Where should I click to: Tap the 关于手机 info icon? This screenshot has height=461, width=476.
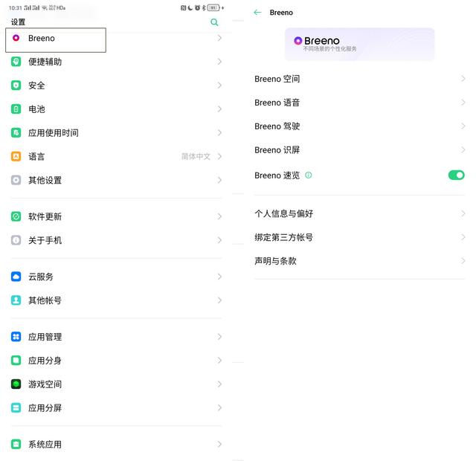[16, 240]
